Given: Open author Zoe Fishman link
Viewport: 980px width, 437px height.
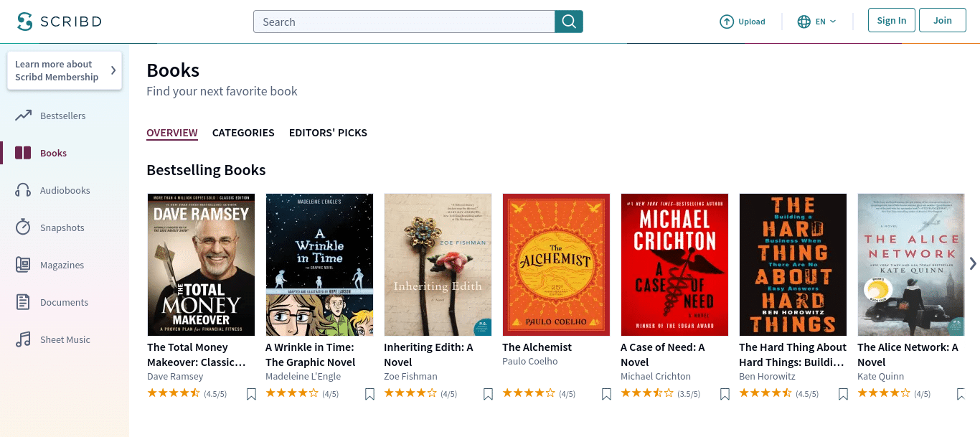Looking at the screenshot, I should pyautogui.click(x=410, y=376).
